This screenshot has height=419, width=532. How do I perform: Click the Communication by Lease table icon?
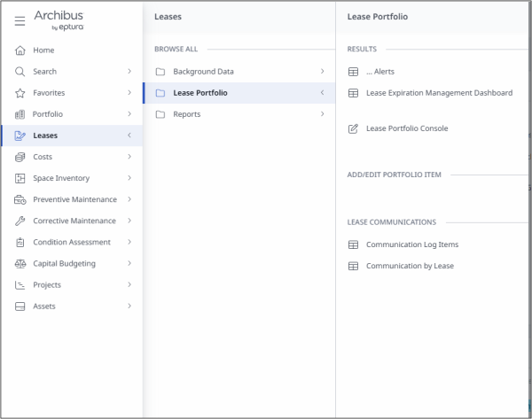click(x=353, y=266)
